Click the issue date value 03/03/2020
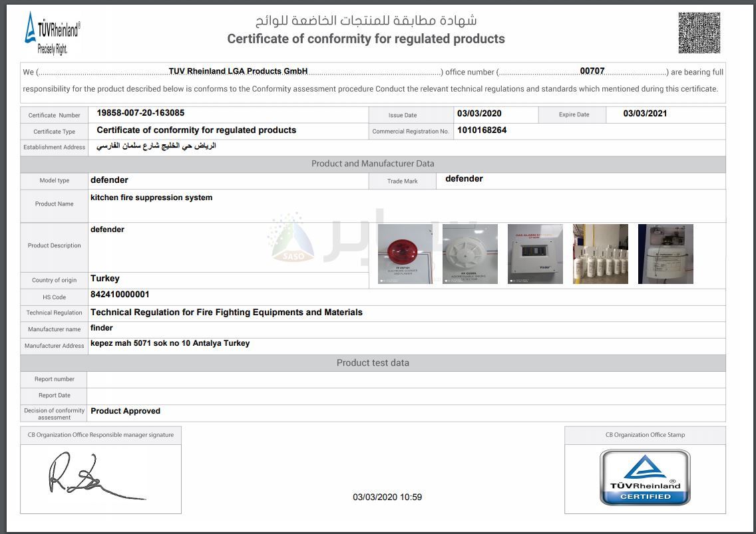This screenshot has height=534, width=756. coord(478,114)
